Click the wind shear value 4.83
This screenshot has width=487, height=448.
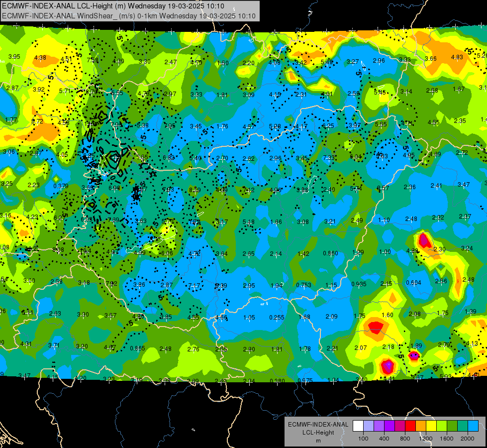tap(457, 57)
